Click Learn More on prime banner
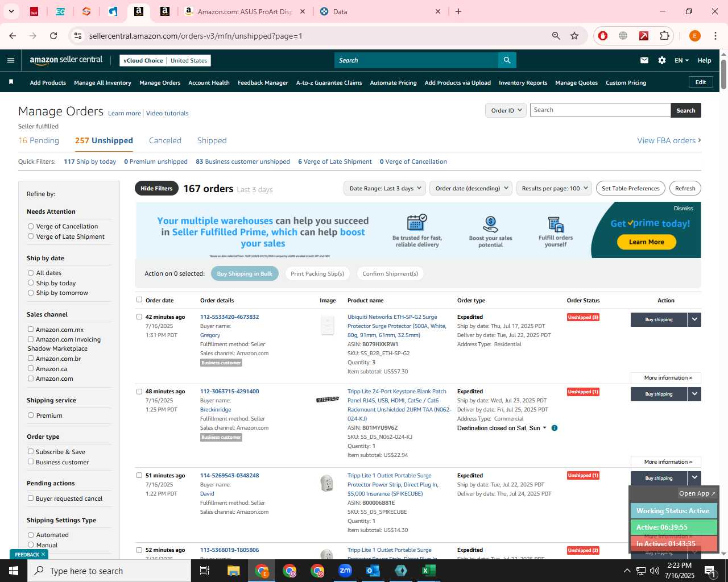Screen dimensions: 728x582 coord(647,242)
